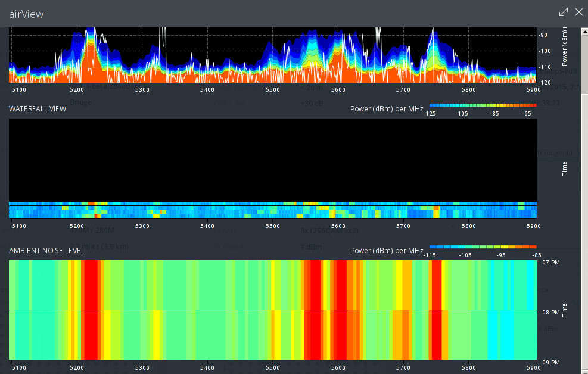The height and width of the screenshot is (374, 588).
Task: Click the 09 PM time label
Action: coord(550,362)
